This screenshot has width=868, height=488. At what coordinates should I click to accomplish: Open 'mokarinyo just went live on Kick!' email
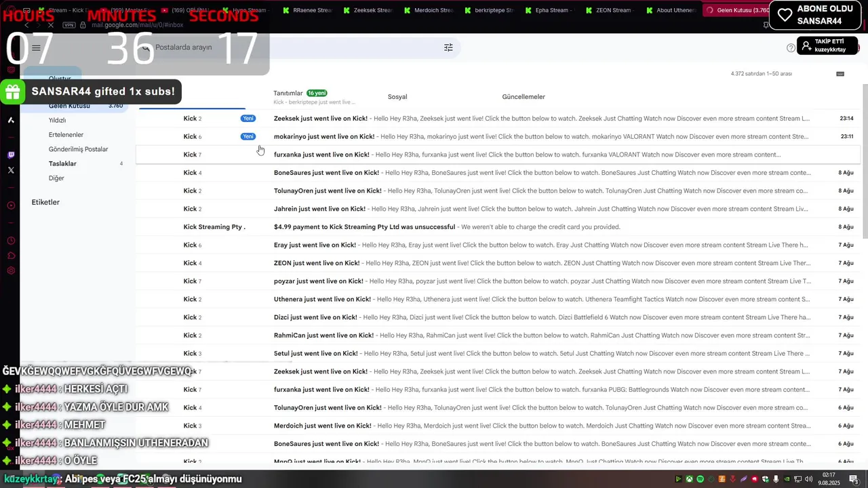pyautogui.click(x=498, y=137)
